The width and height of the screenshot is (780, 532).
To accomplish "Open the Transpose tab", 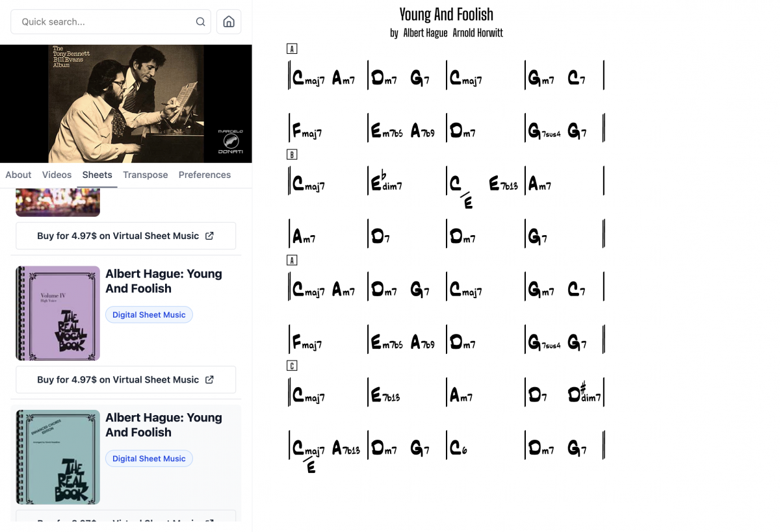I will (145, 175).
